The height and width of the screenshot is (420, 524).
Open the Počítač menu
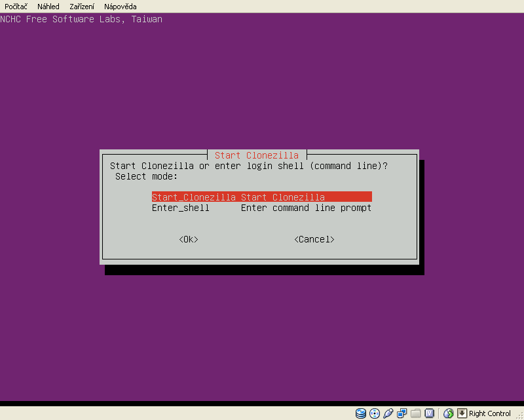(16, 7)
